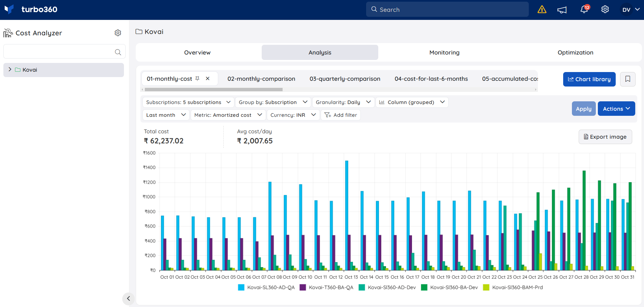This screenshot has width=644, height=307.
Task: Toggle Kovai-SI360-AD-Dev legend series
Action: [x=387, y=287]
